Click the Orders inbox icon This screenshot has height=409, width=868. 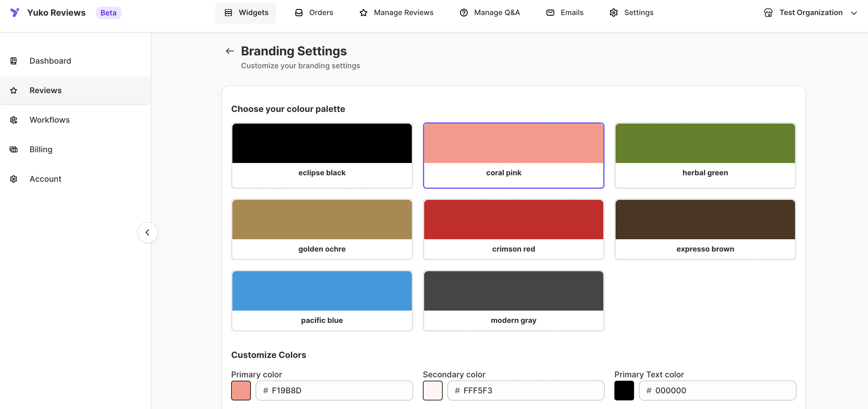pyautogui.click(x=299, y=13)
